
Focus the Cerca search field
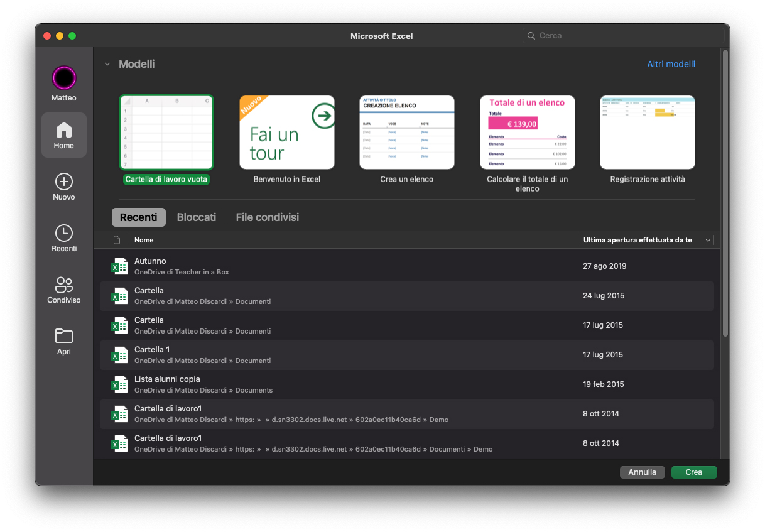pos(624,36)
